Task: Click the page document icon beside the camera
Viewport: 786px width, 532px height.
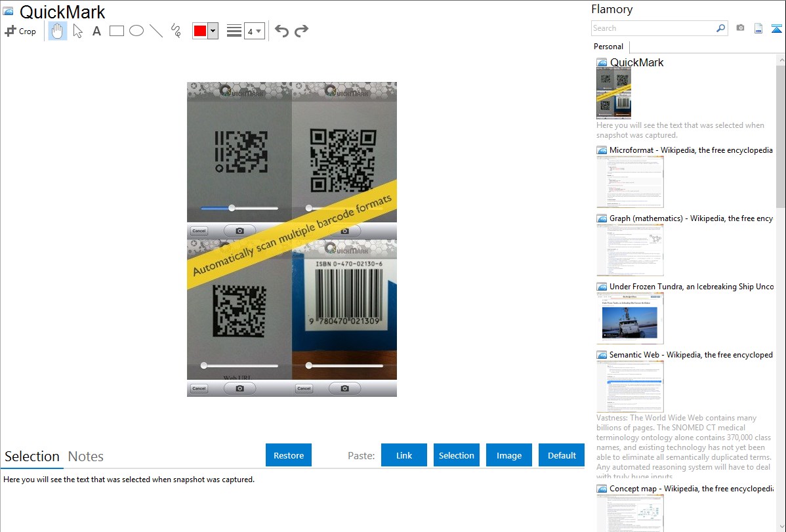Action: 758,28
